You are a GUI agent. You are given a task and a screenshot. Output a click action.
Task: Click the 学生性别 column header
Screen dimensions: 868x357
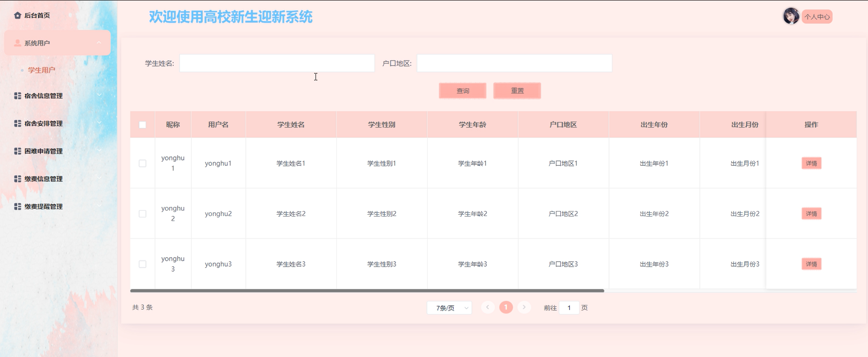382,125
